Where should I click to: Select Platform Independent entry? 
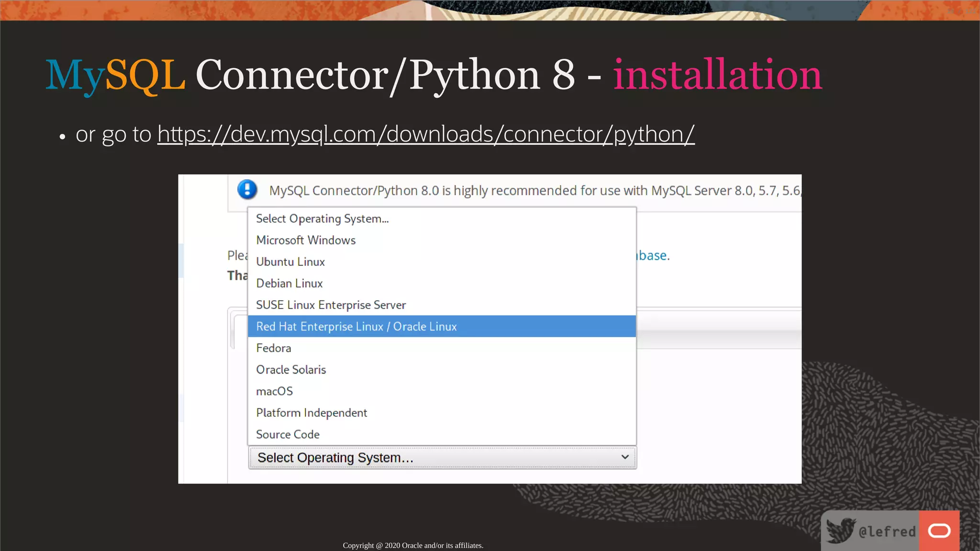pyautogui.click(x=312, y=413)
